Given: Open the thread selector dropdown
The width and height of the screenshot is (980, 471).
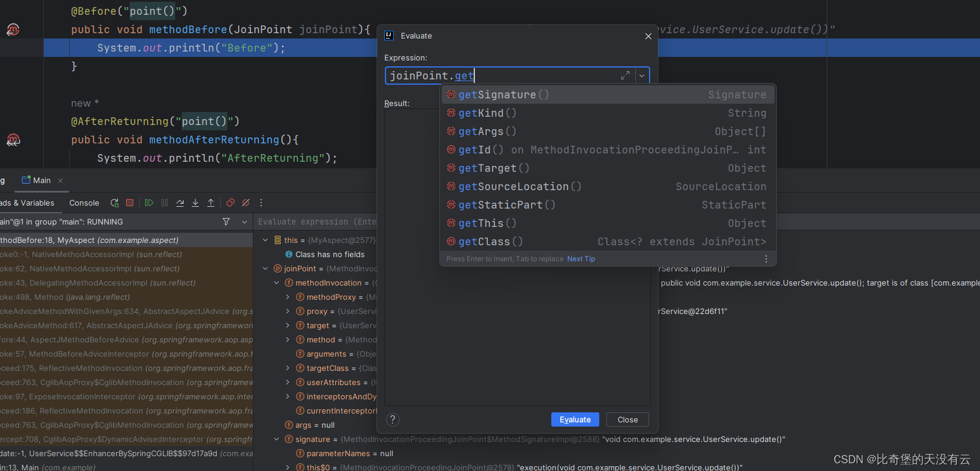Looking at the screenshot, I should 245,222.
